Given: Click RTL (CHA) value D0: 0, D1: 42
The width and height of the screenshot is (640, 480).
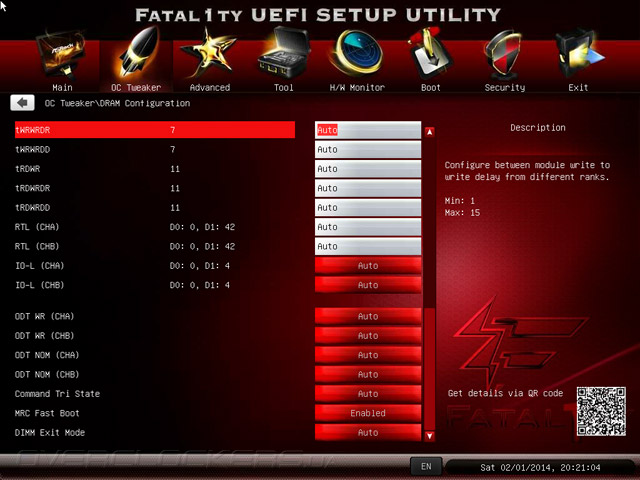Looking at the screenshot, I should click(202, 227).
